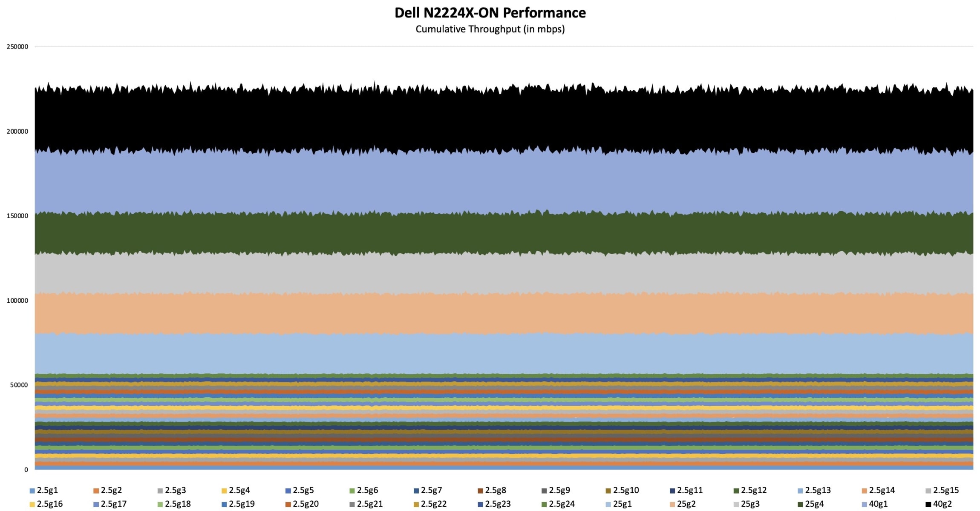Click the light blue 25g1 area band
Image resolution: width=980 pixels, height=511 pixels.
[x=490, y=353]
